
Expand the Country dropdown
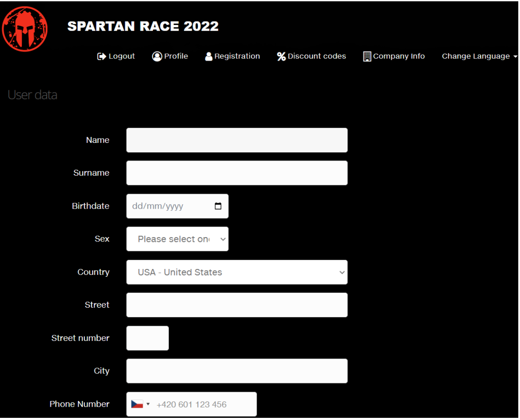237,272
